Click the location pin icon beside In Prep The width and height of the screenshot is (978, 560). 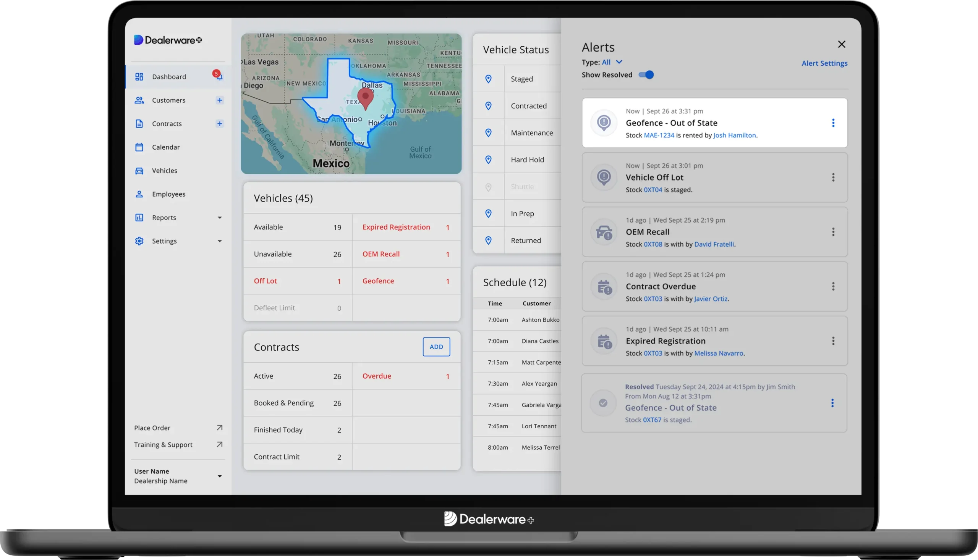pos(488,213)
